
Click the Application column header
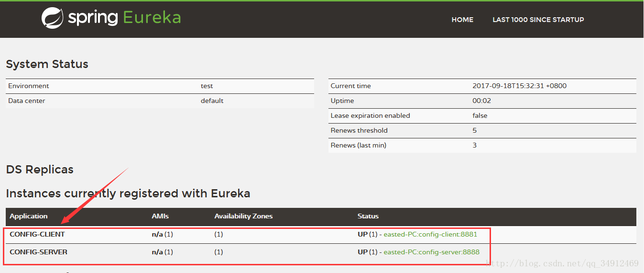coord(29,216)
